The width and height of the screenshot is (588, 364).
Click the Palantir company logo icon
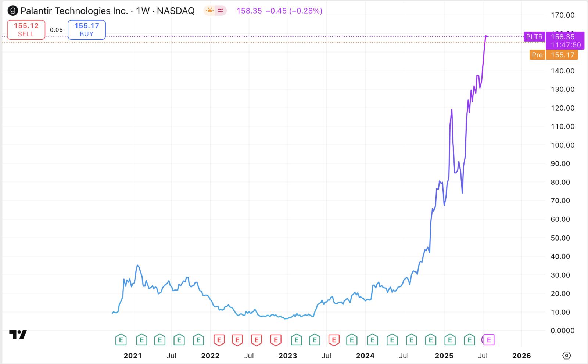(x=12, y=11)
